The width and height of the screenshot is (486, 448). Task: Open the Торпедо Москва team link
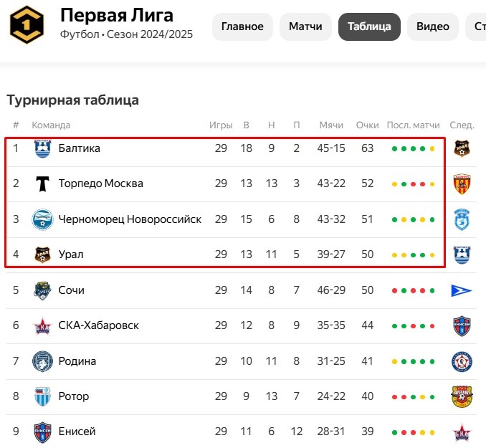(101, 184)
